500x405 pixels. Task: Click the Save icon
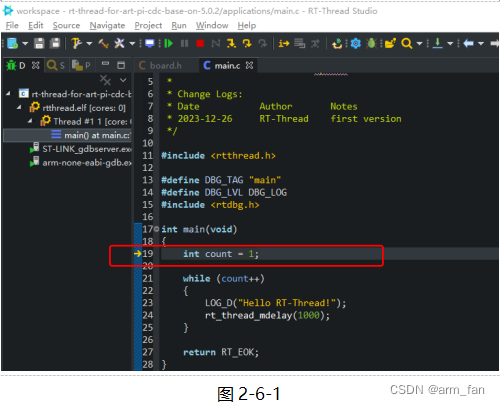(x=39, y=43)
